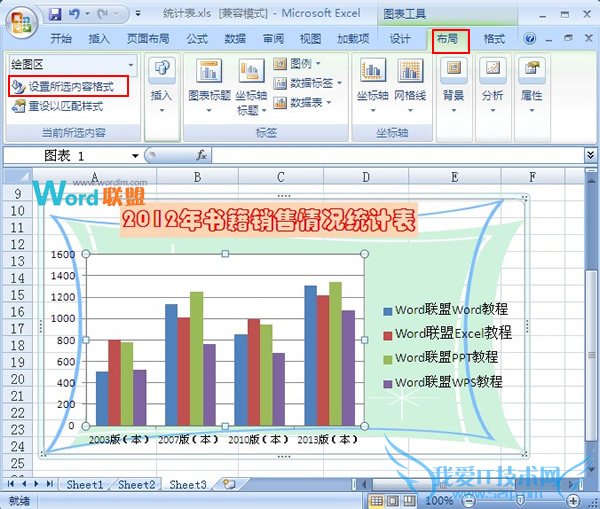Click legend entry Word联盟PPT教程
The image size is (600, 509).
pyautogui.click(x=441, y=357)
